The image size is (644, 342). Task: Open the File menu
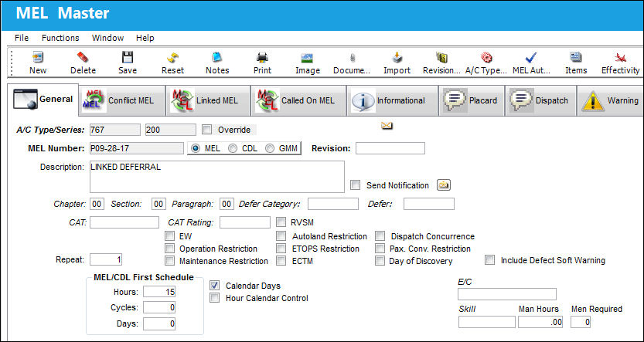[x=22, y=38]
